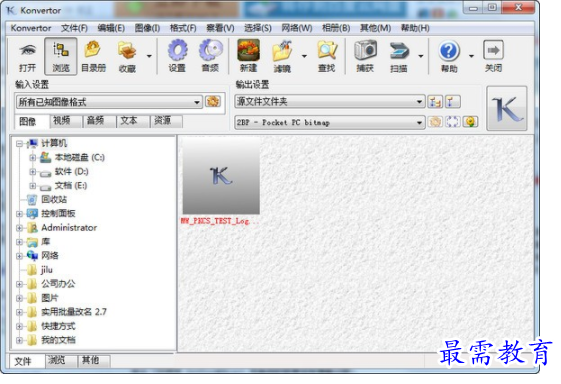Click the 帮助 help icon
561x384 pixels.
[449, 51]
